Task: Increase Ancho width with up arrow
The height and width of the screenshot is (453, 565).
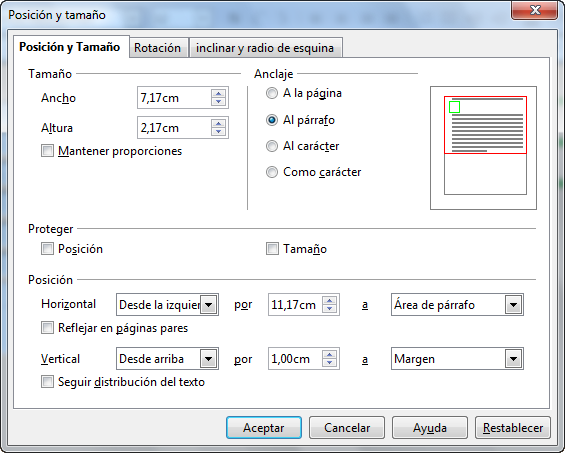Action: 218,94
